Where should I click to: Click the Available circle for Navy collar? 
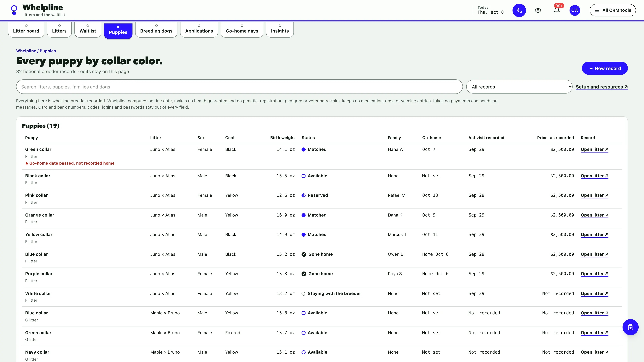(304, 352)
